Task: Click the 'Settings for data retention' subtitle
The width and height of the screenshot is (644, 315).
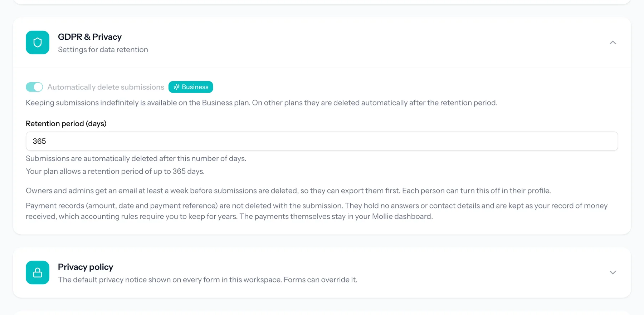Action: (x=103, y=50)
